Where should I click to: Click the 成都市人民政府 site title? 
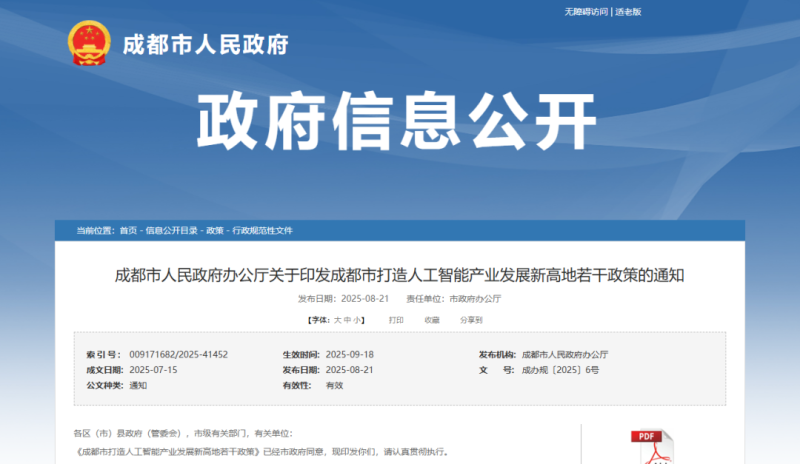point(205,45)
